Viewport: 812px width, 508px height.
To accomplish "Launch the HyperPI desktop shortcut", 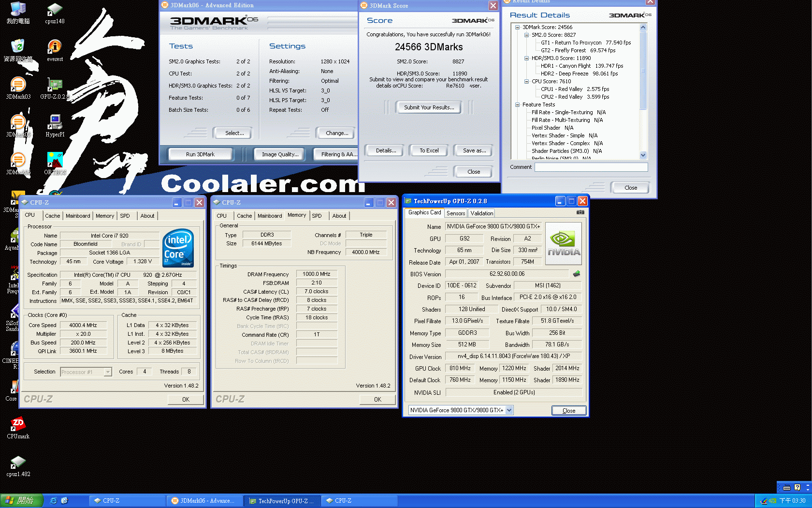I will (55, 126).
